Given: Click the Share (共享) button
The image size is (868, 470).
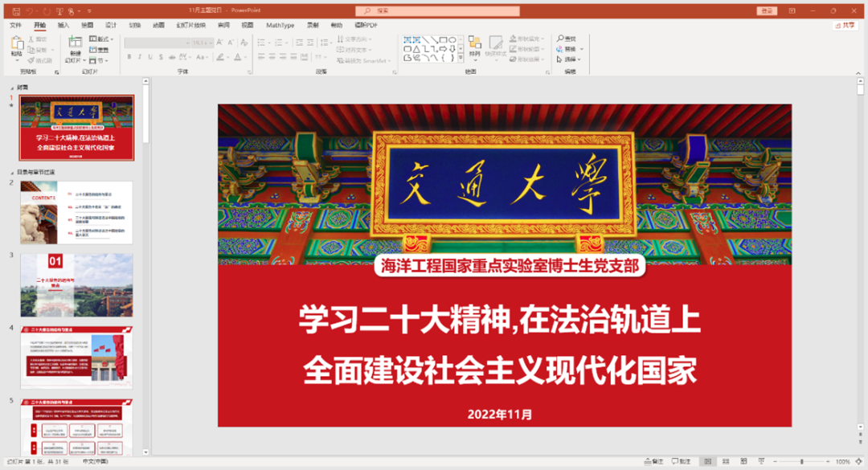Looking at the screenshot, I should coord(845,25).
